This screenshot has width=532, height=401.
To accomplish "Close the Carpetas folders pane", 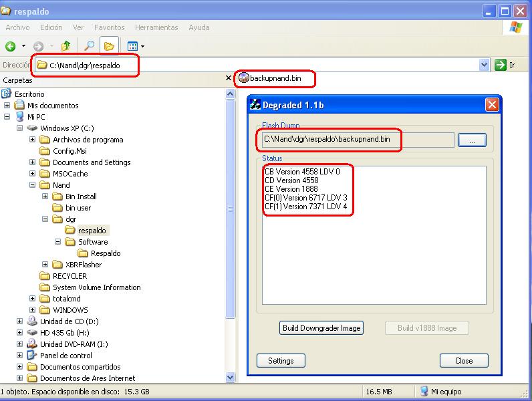I will point(229,78).
